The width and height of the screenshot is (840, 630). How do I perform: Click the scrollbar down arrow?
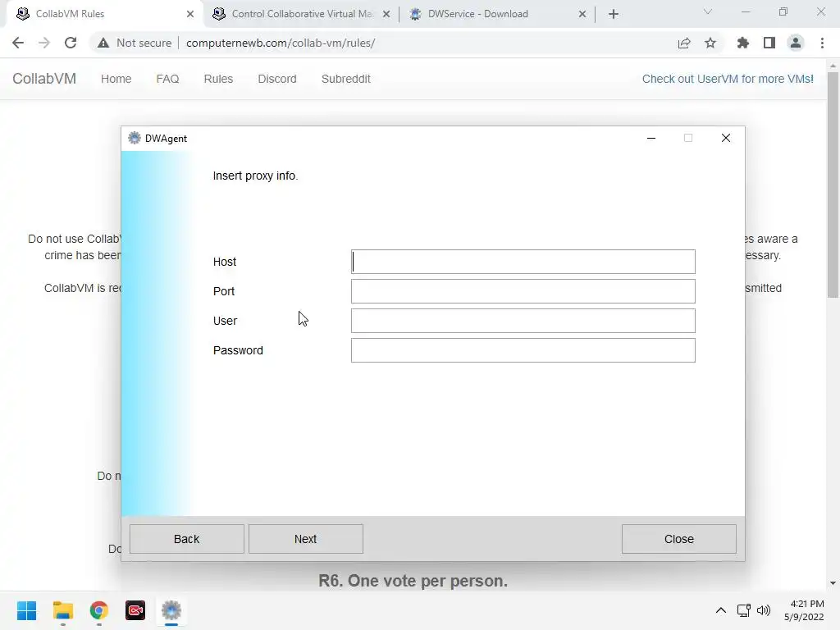click(833, 583)
